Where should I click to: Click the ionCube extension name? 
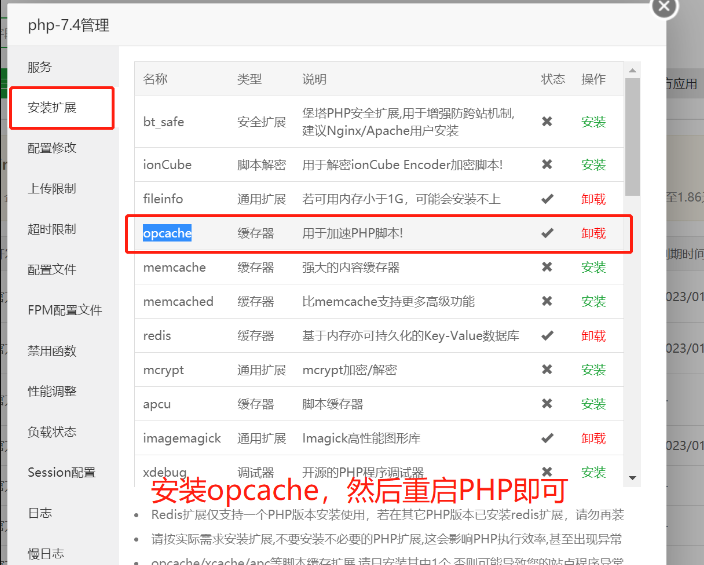(167, 165)
